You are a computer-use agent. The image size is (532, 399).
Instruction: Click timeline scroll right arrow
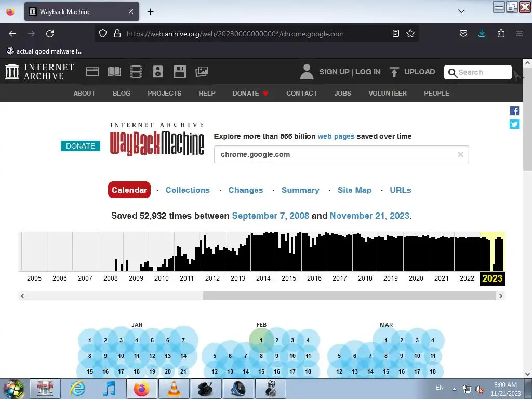click(x=501, y=296)
